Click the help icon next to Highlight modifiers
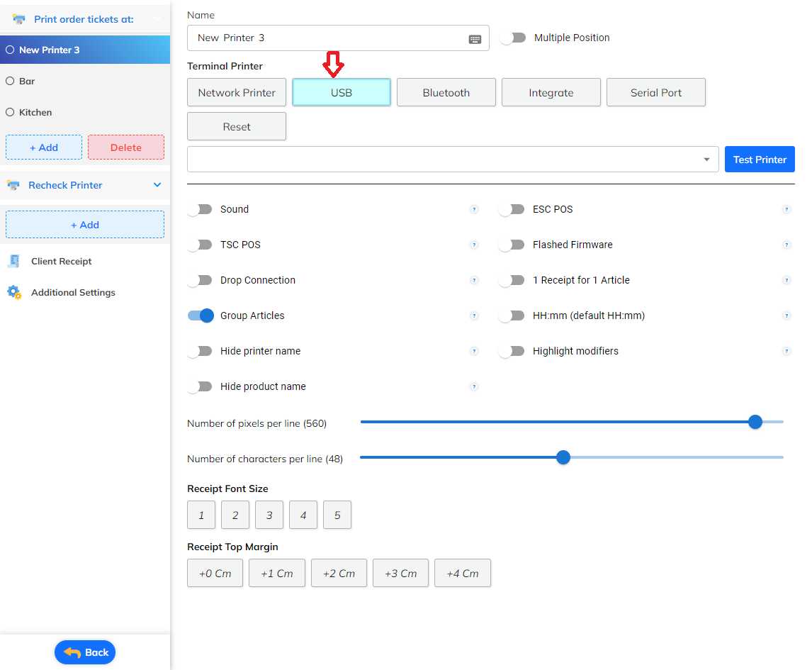 pos(786,352)
